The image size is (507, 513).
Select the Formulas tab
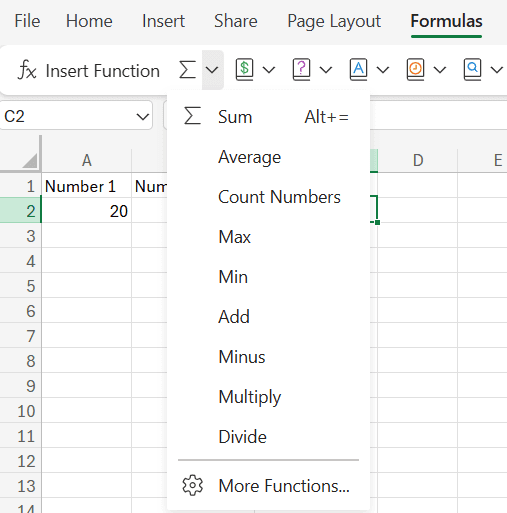pyautogui.click(x=446, y=21)
